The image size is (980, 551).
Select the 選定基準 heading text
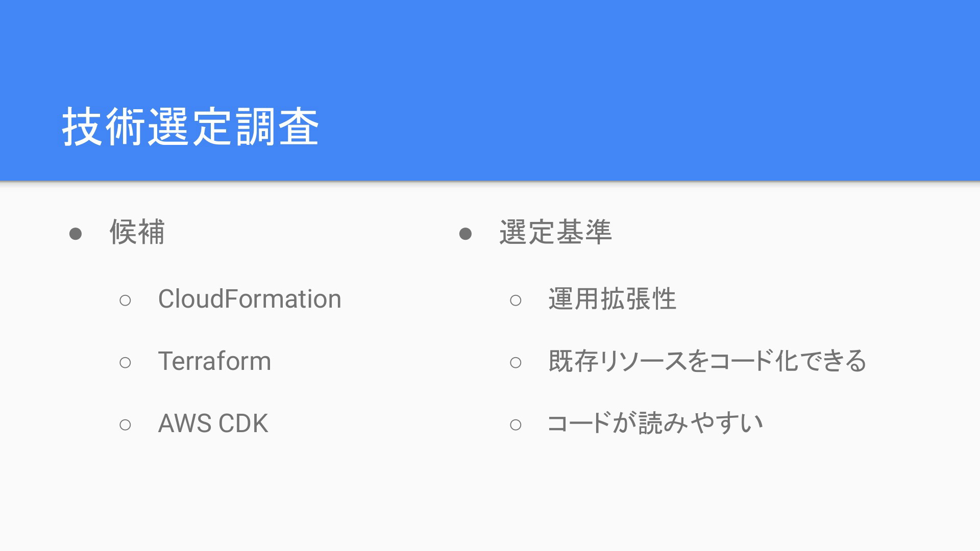tap(555, 232)
